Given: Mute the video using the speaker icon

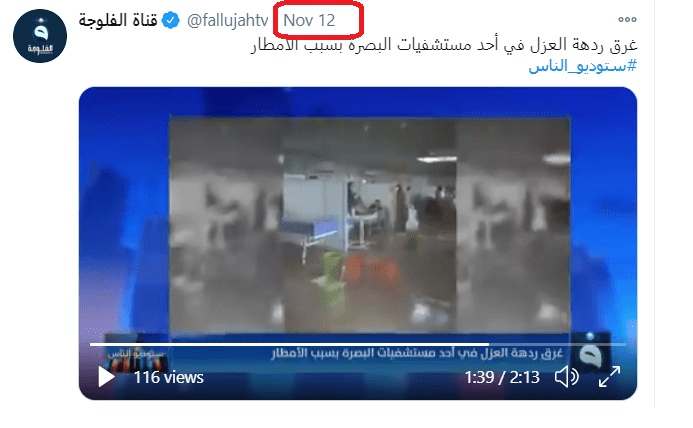Looking at the screenshot, I should click(567, 377).
